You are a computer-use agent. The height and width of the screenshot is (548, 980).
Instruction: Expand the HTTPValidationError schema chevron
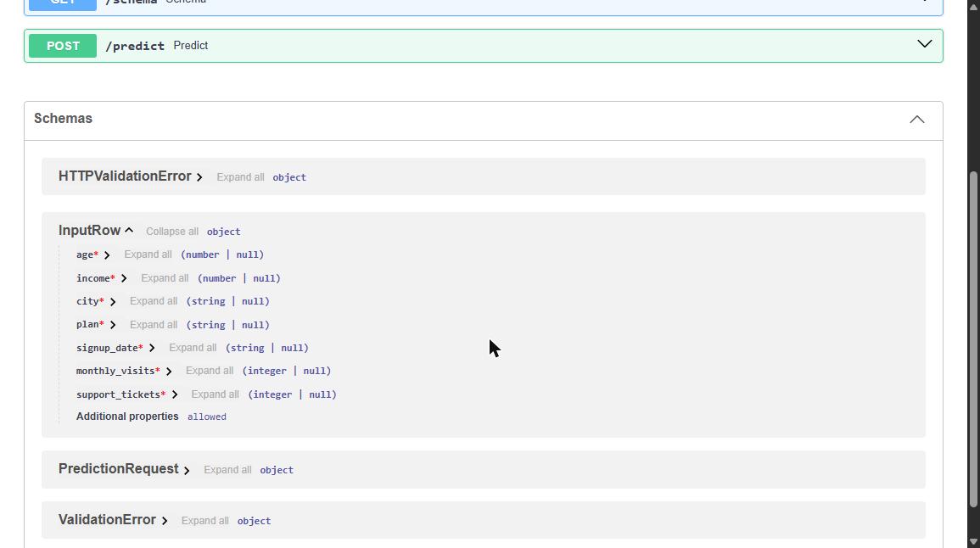point(199,177)
